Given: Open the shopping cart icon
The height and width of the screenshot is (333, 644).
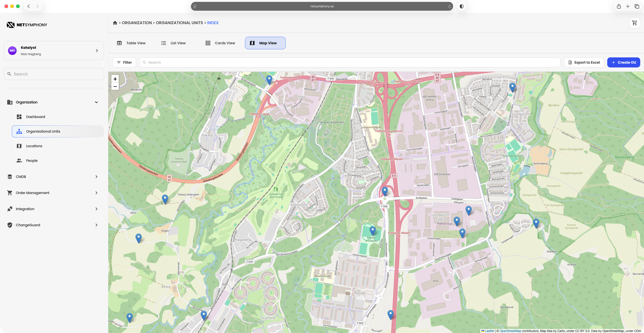Looking at the screenshot, I should click(x=634, y=23).
